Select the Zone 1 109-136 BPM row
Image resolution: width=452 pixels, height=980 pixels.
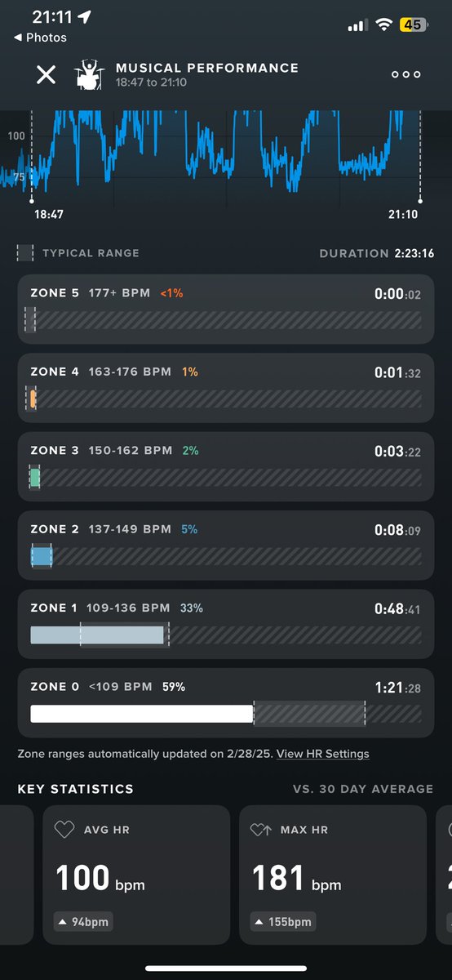226,624
